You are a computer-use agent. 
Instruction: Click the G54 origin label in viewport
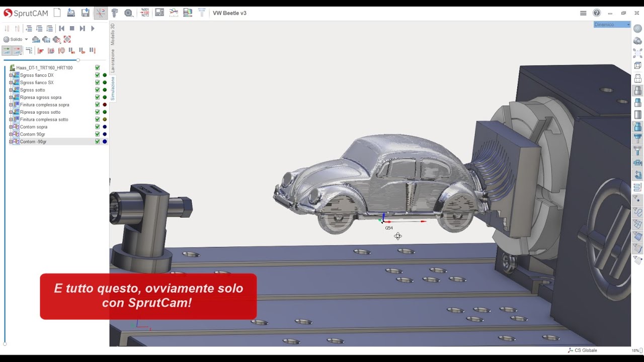389,228
